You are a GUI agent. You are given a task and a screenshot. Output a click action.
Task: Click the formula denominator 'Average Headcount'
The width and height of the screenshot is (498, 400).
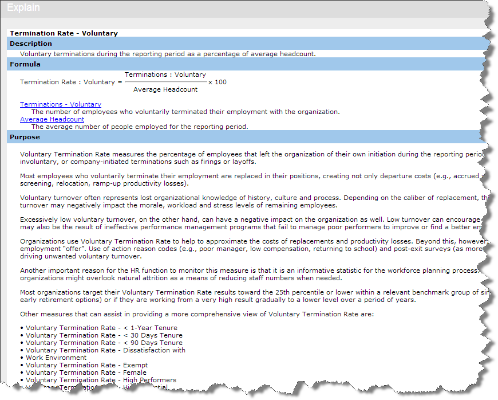pos(165,90)
